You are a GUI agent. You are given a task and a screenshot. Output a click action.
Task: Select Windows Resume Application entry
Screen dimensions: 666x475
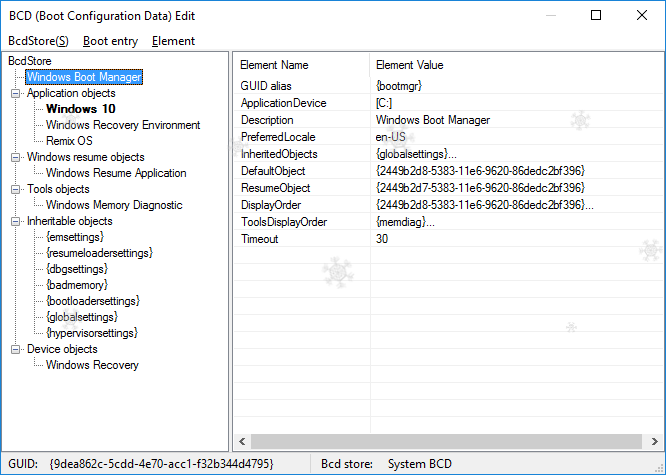(116, 173)
